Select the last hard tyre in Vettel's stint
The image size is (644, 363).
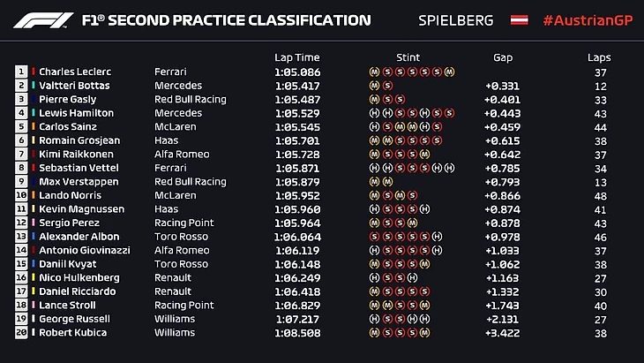[x=449, y=168]
